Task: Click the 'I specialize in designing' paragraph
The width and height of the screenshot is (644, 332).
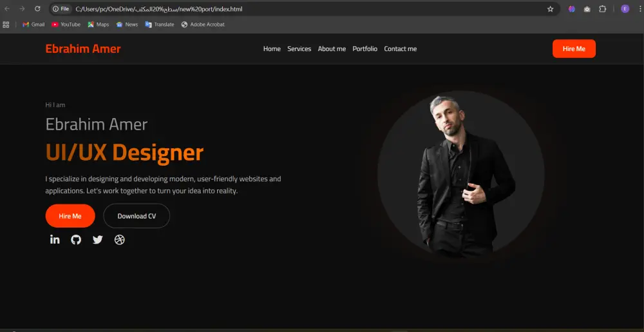Action: tap(163, 185)
